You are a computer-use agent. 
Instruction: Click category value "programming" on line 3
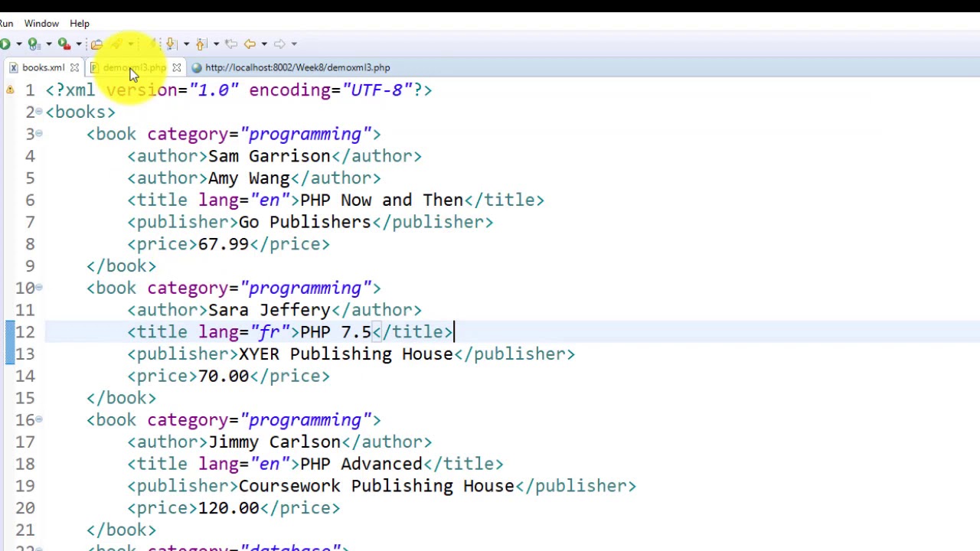point(305,135)
